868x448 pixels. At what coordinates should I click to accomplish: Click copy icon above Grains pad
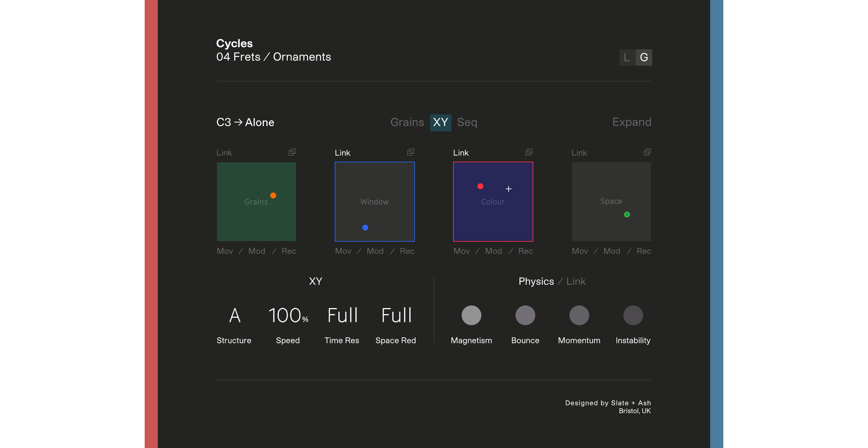tap(292, 152)
